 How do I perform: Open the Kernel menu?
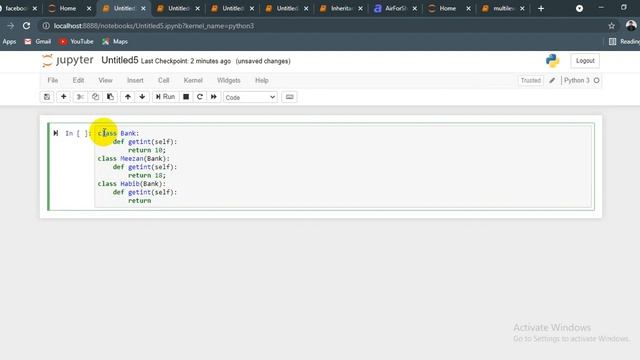click(x=193, y=80)
